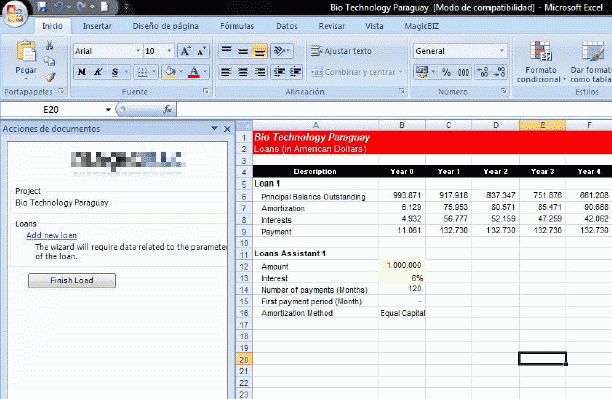Open Formato condicional menu
Image resolution: width=612 pixels, height=399 pixels.
coord(541,62)
